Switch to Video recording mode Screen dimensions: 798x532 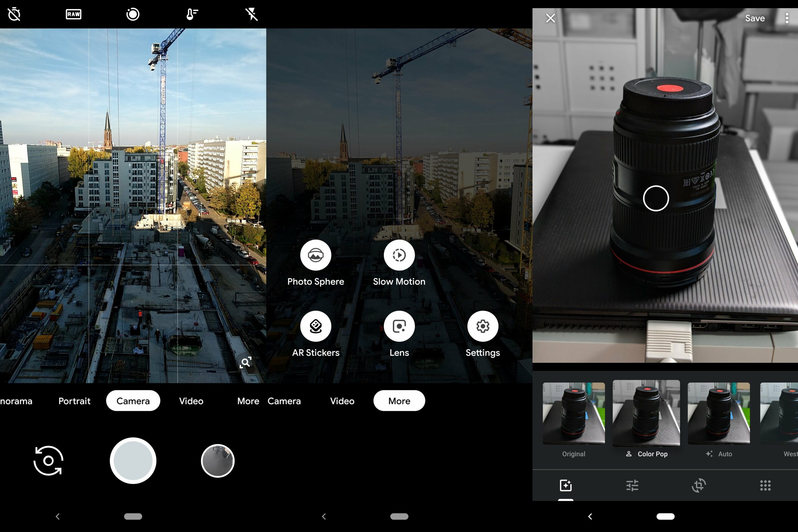click(190, 401)
